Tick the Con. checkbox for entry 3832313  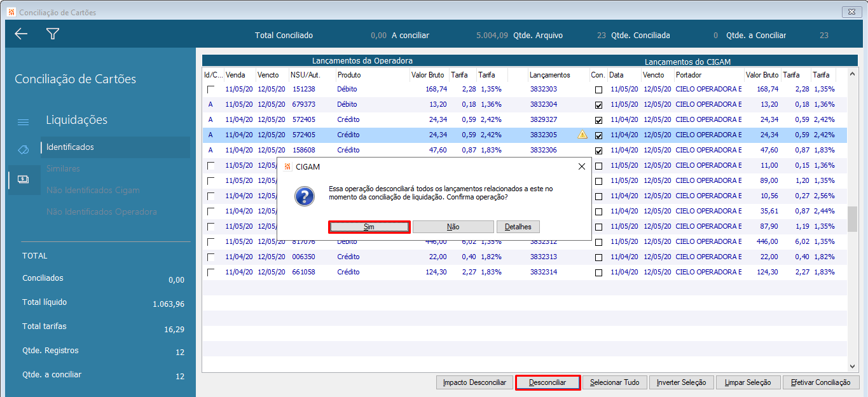[x=598, y=257]
